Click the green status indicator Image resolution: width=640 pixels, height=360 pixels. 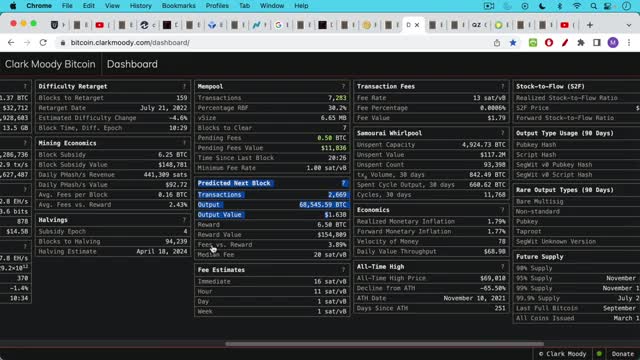599,353
